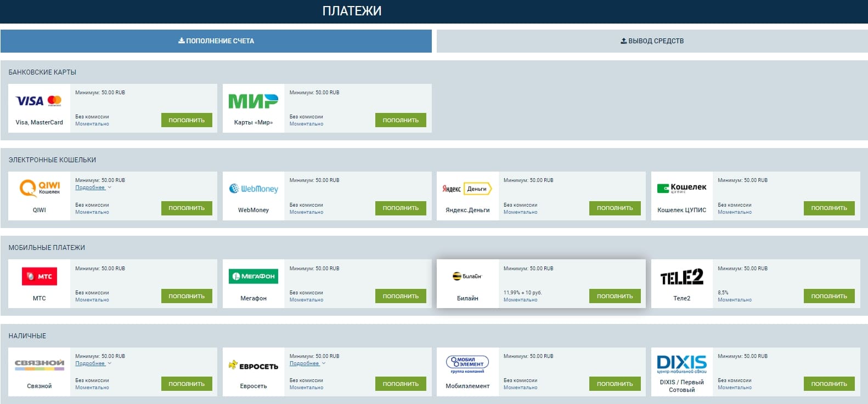The height and width of the screenshot is (404, 868).
Task: Click Пополнить for Кошелек ЦУПИС
Action: 829,208
